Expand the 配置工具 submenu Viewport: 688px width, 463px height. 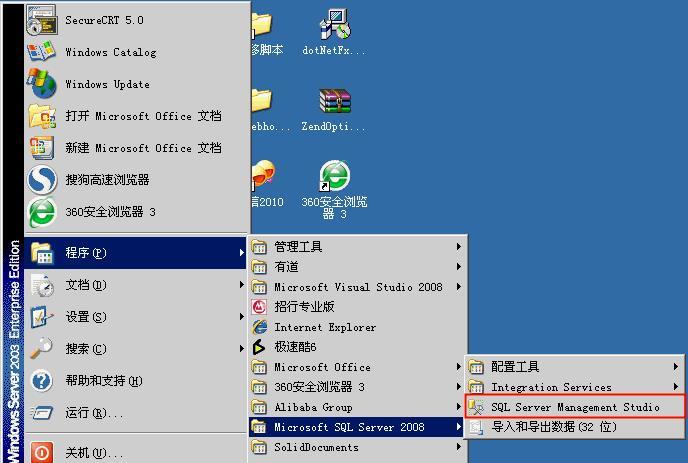click(x=677, y=367)
